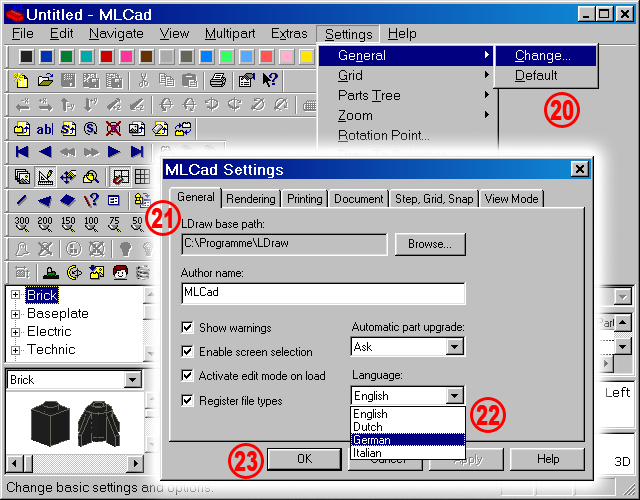This screenshot has height=500, width=640.
Task: Switch to the Printing tab
Action: click(304, 199)
